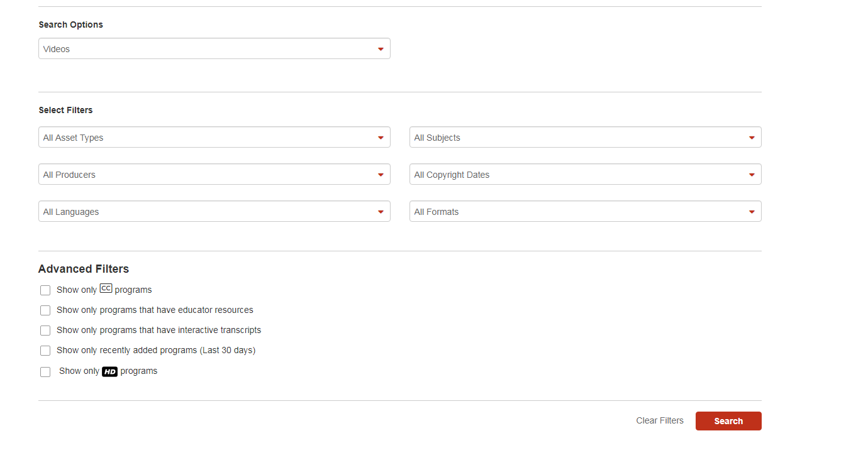Tick the educator resources programs checkbox
This screenshot has width=868, height=465.
point(45,310)
